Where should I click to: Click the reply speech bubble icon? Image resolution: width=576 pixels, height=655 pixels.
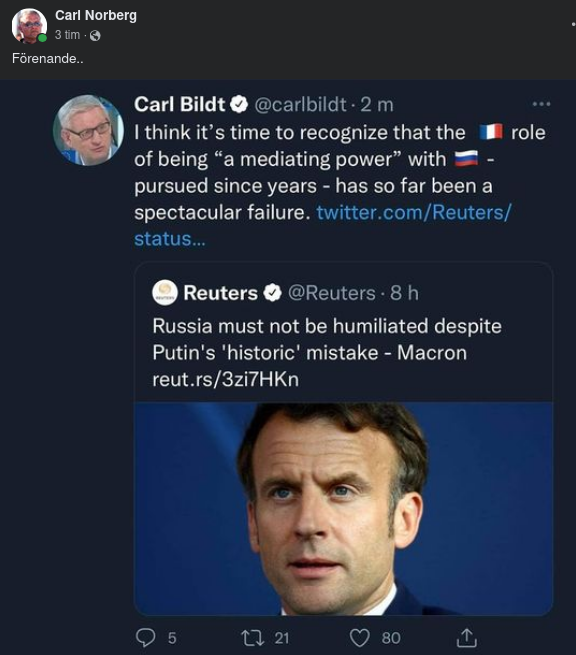145,638
